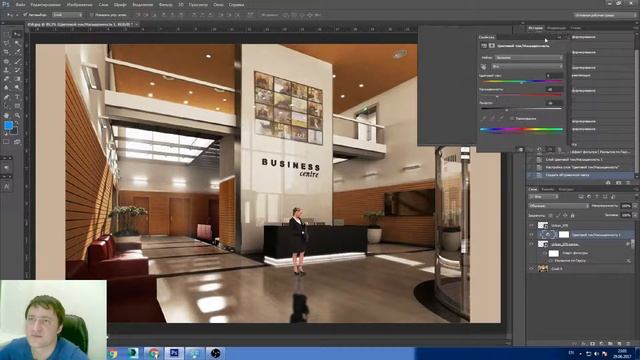This screenshot has width=640, height=360.
Task: Select the Rectangular Marquee tool
Action: click(7, 35)
